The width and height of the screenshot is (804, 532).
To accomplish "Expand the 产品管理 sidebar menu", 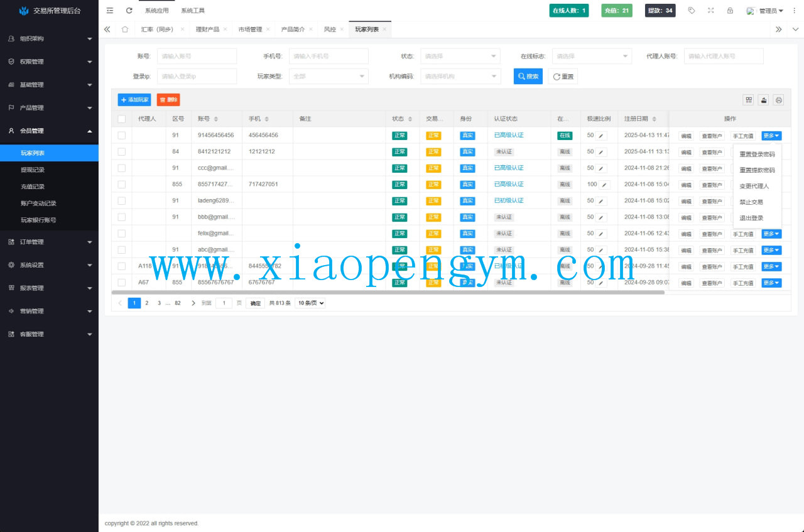I will click(x=49, y=107).
